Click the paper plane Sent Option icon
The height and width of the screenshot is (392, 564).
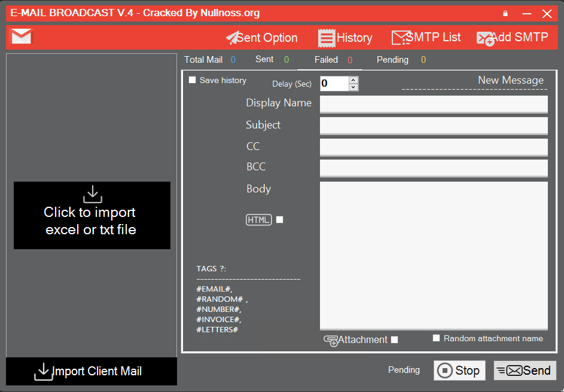click(232, 38)
